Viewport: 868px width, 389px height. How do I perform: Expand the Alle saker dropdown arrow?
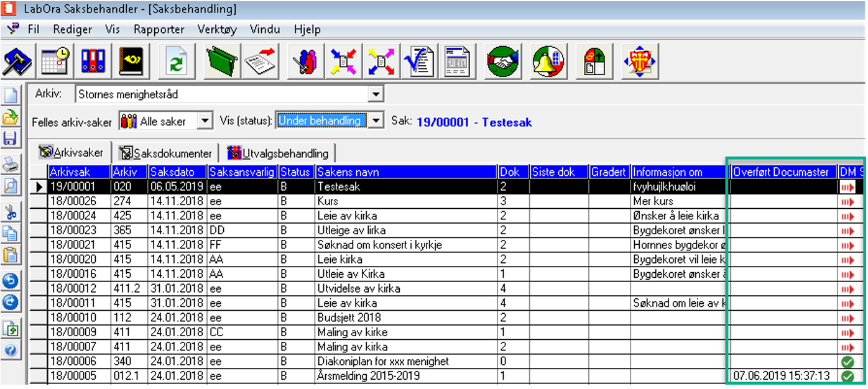205,121
